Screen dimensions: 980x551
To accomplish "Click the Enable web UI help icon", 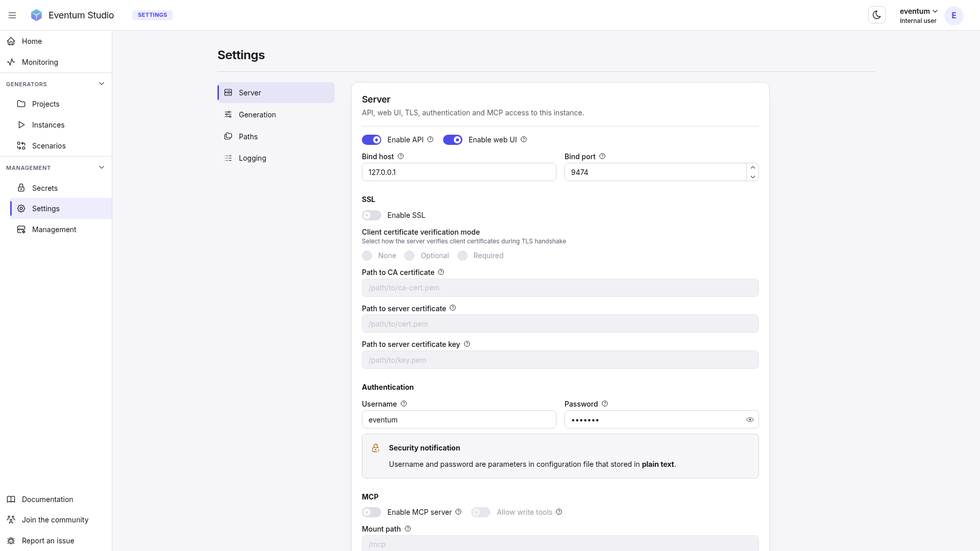I will (524, 139).
